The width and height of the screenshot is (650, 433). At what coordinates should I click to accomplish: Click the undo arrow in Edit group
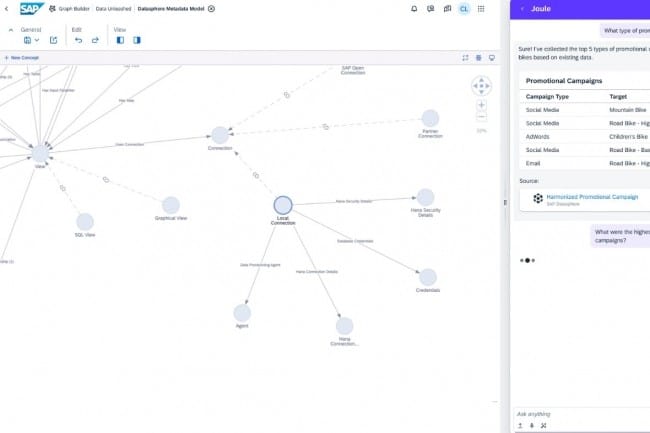[79, 40]
